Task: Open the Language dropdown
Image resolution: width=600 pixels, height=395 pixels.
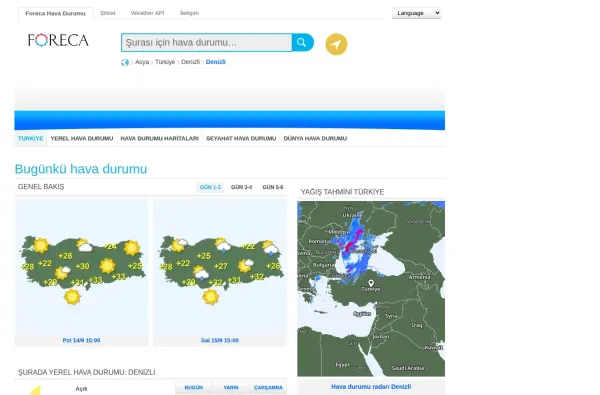Action: tap(417, 13)
